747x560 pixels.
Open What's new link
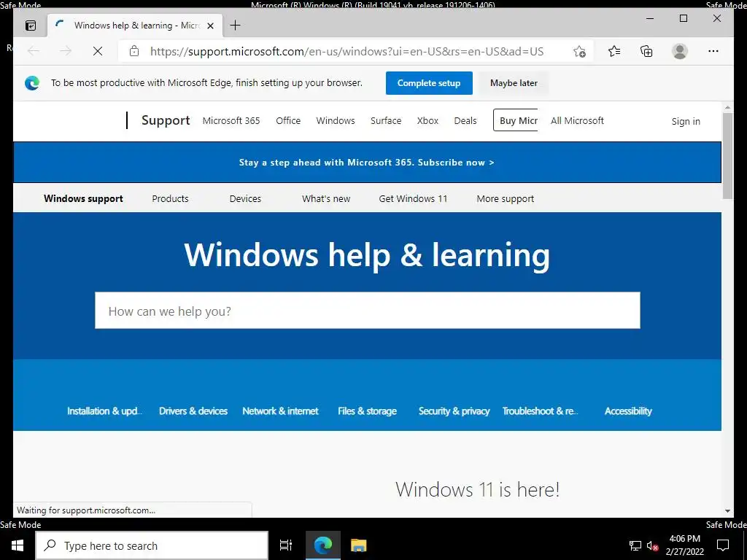[x=326, y=198]
